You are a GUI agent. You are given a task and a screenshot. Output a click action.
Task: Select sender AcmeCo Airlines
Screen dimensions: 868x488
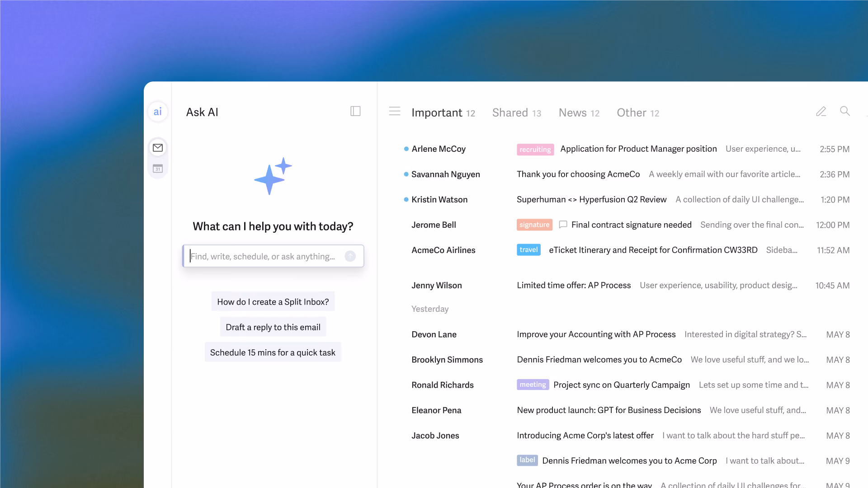(443, 250)
